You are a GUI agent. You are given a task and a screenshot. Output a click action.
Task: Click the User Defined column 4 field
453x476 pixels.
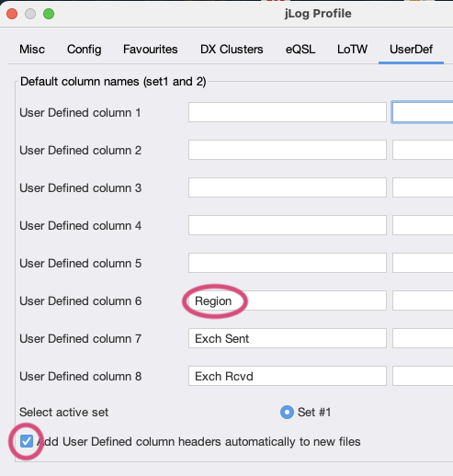point(288,225)
